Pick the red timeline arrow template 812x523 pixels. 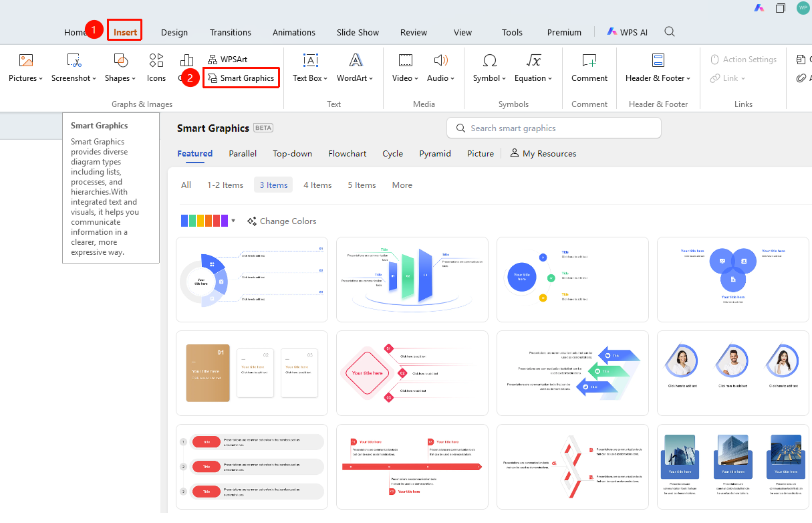coord(412,467)
